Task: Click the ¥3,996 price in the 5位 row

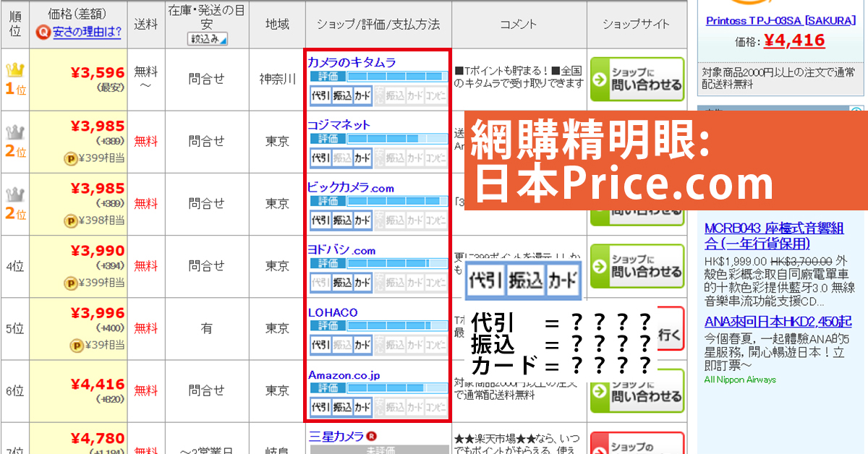Action: point(98,313)
